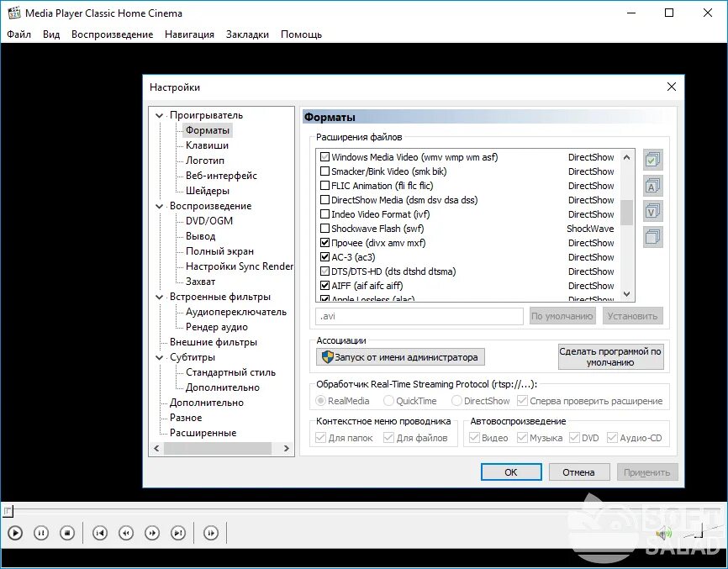Collapse the Встроенные фильтры tree node
This screenshot has width=728, height=569.
159,297
